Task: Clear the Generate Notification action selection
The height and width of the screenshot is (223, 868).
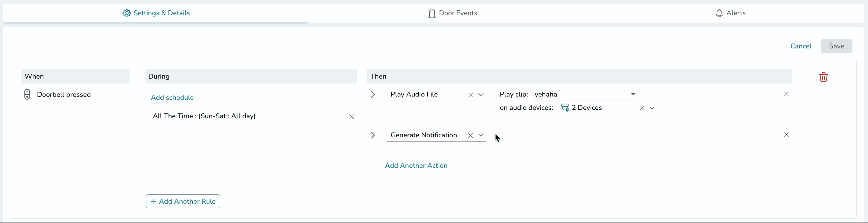Action: pos(470,135)
